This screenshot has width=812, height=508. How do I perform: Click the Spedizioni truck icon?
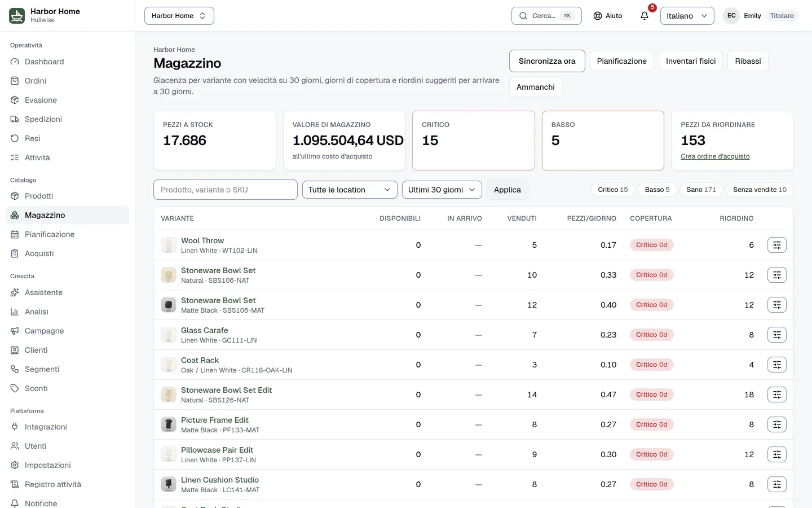[15, 119]
